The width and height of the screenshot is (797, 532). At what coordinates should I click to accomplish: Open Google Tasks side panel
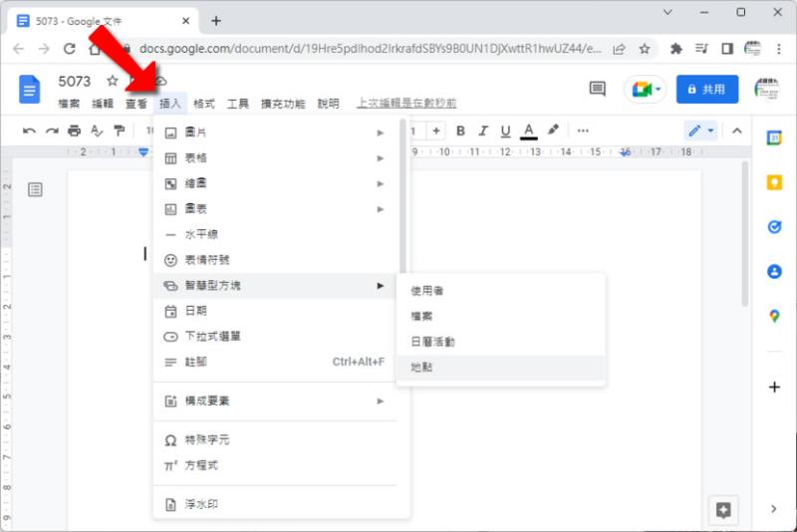pyautogui.click(x=774, y=227)
